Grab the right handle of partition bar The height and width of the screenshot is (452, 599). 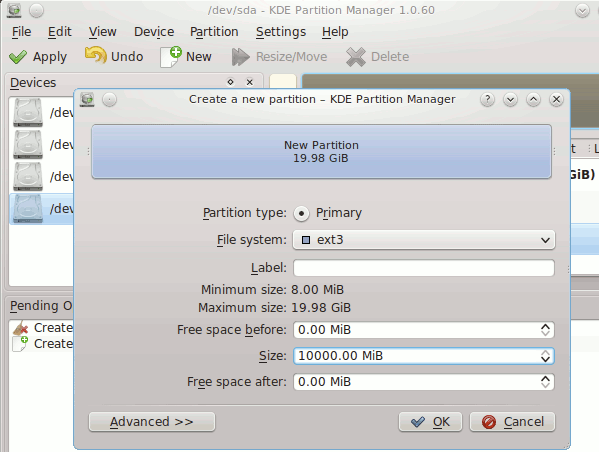tap(554, 151)
